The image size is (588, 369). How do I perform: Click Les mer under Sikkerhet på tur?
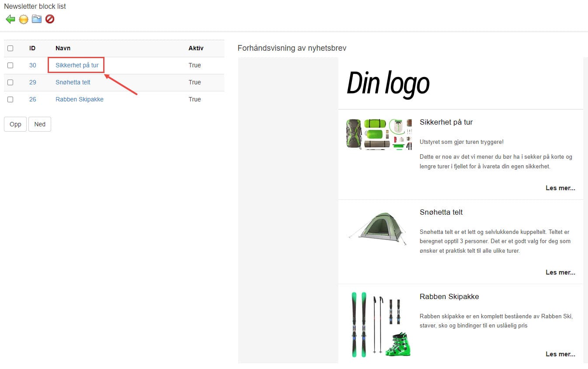coord(560,188)
